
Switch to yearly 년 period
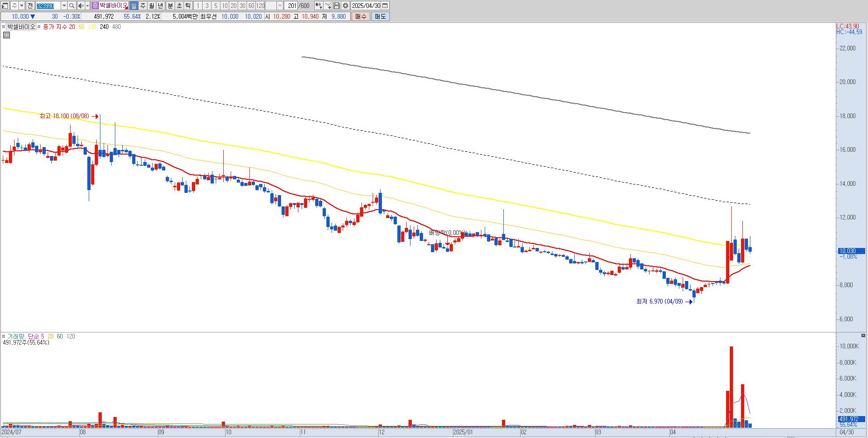pyautogui.click(x=161, y=6)
